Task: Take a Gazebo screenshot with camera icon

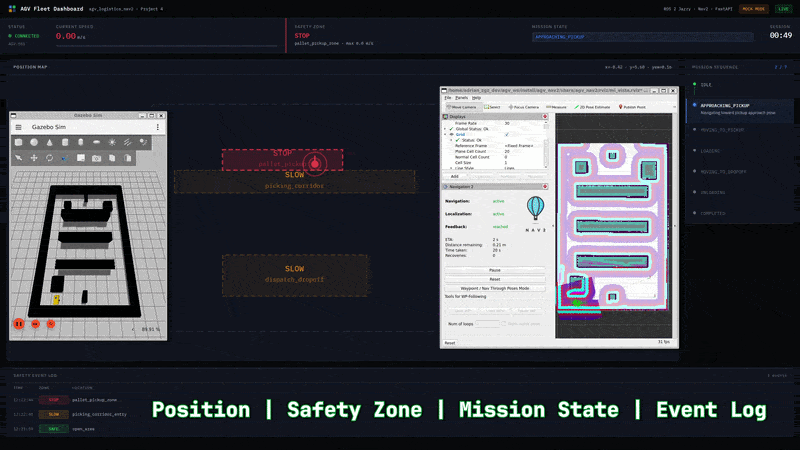Action: click(96, 158)
